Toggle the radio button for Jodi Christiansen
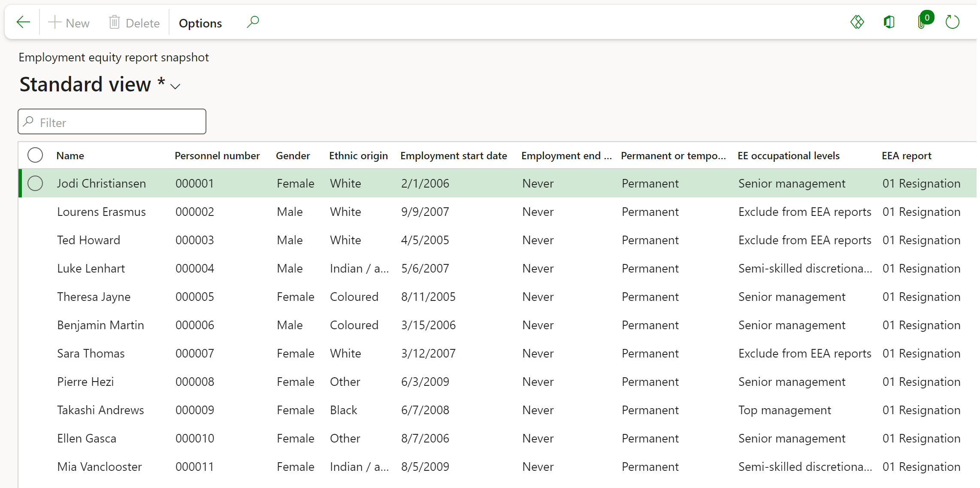This screenshot has height=488, width=980. coord(36,184)
